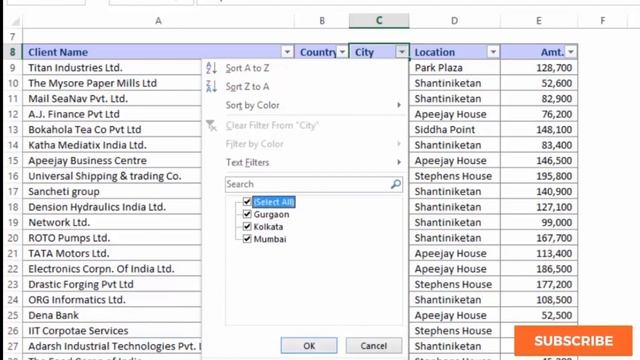Viewport: 640px width, 360px height.
Task: Click the OK button
Action: (x=309, y=346)
